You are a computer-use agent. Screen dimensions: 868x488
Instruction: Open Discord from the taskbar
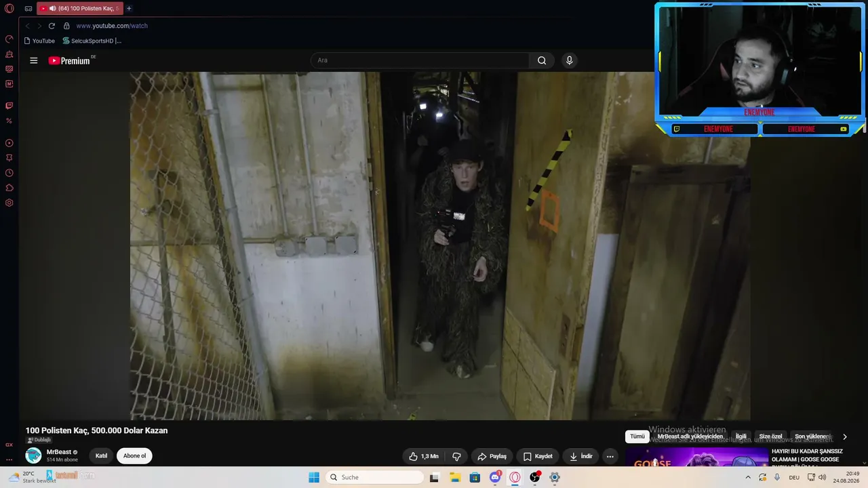point(495,477)
